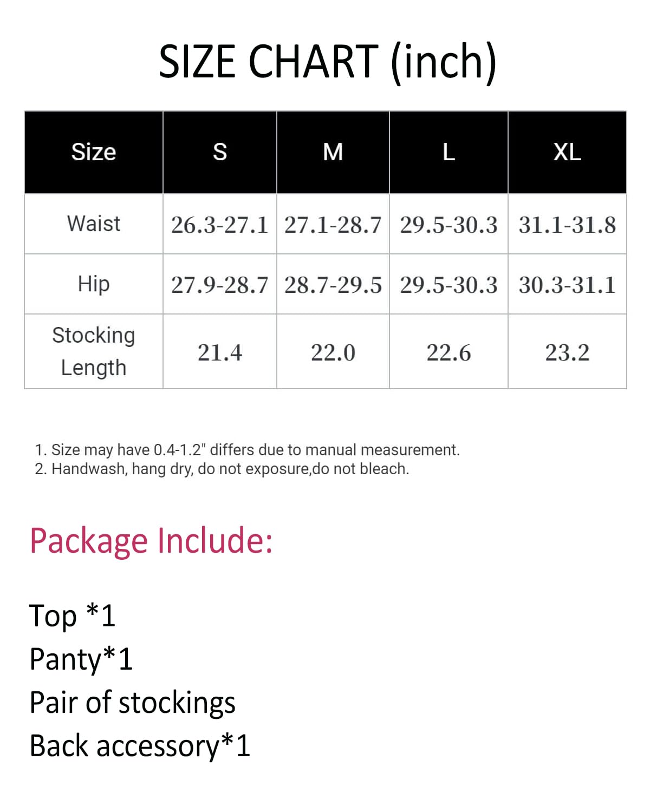Click the Hip row label
650x812 pixels.
94,284
